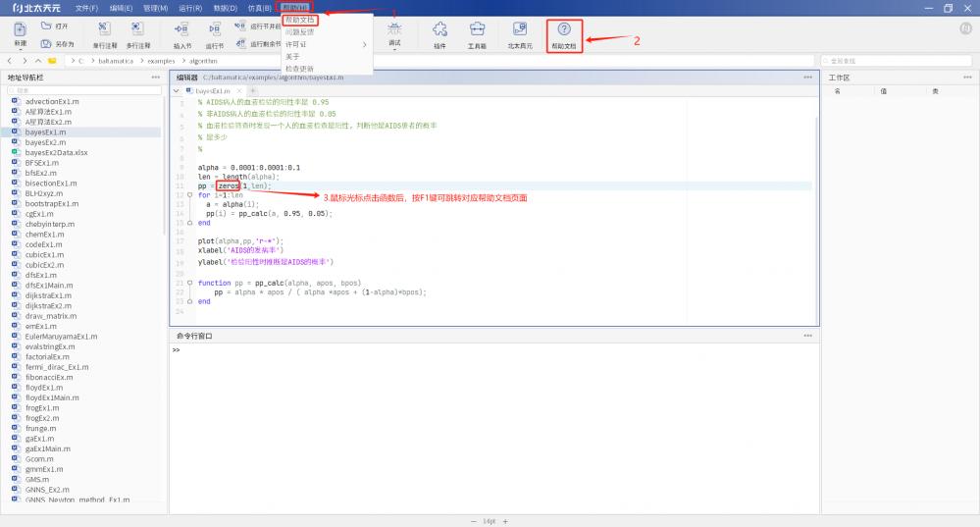Open the 文件(F) menu
980x527 pixels.
click(86, 8)
